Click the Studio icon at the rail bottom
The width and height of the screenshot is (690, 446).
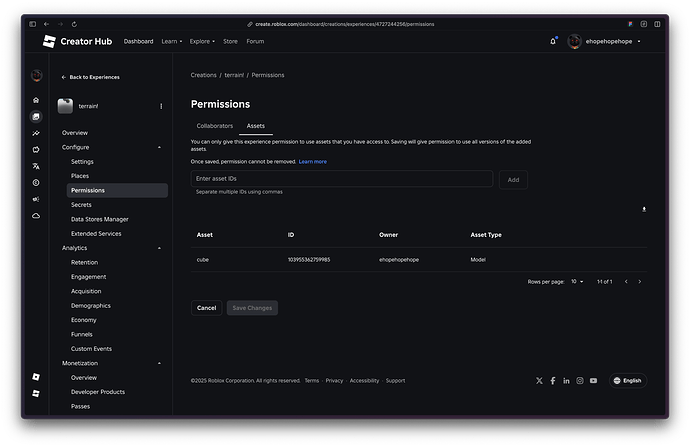coord(36,393)
